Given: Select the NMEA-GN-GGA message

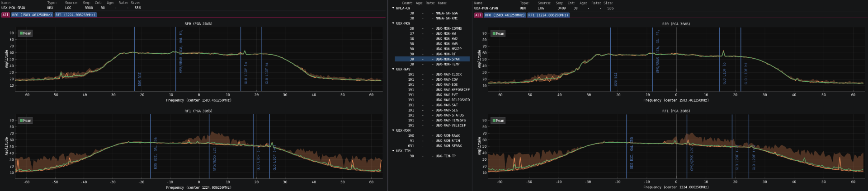Looking at the screenshot, I should (446, 14).
